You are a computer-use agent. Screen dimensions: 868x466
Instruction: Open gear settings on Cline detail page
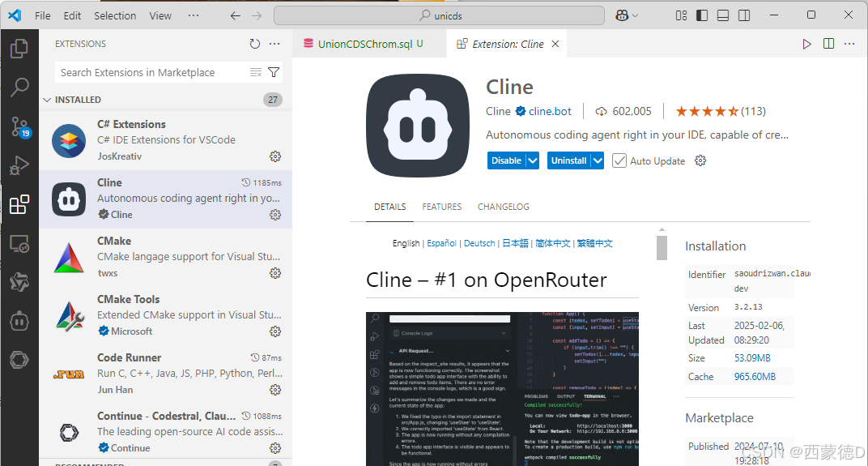point(700,160)
